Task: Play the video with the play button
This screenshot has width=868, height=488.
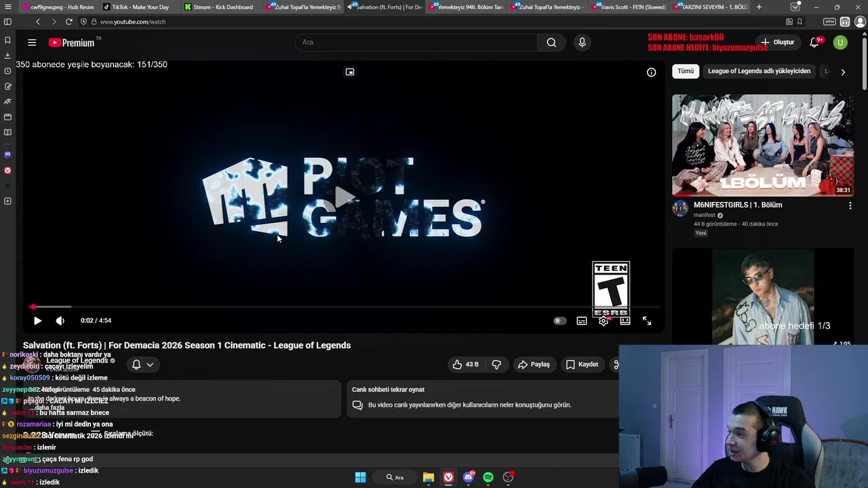Action: click(x=37, y=321)
